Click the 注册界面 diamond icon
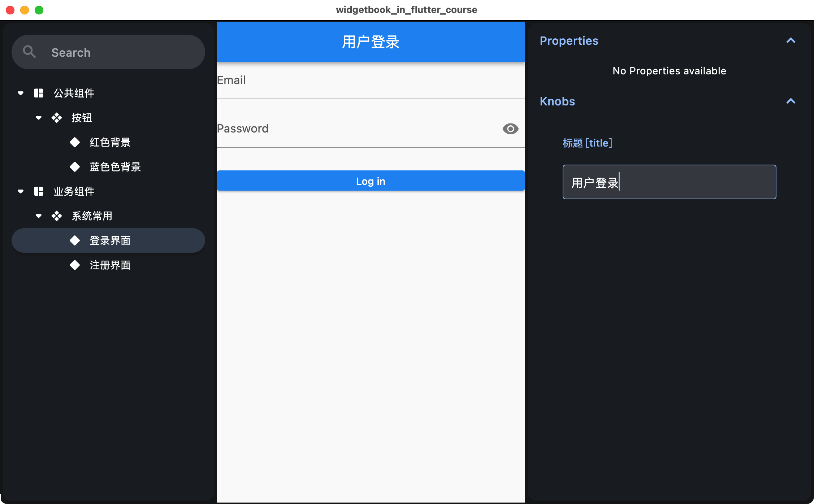 click(x=75, y=265)
